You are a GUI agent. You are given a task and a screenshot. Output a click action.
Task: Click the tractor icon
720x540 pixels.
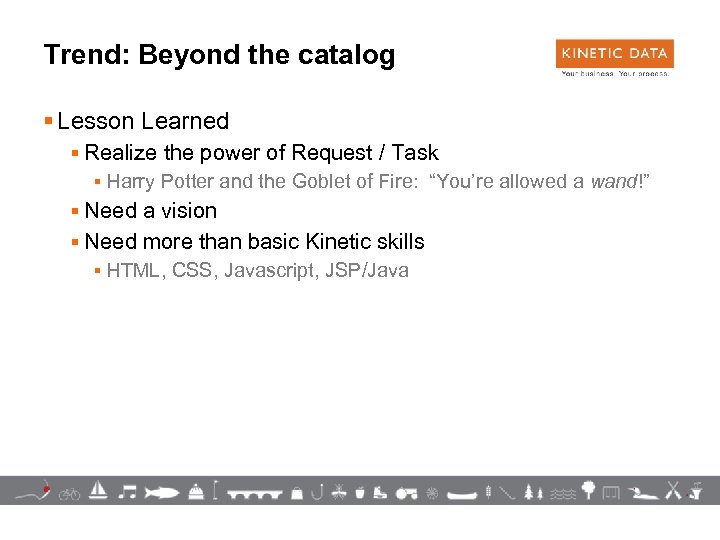[406, 491]
